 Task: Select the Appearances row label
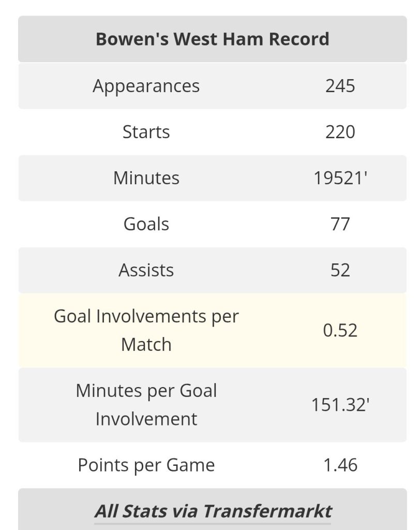click(146, 86)
